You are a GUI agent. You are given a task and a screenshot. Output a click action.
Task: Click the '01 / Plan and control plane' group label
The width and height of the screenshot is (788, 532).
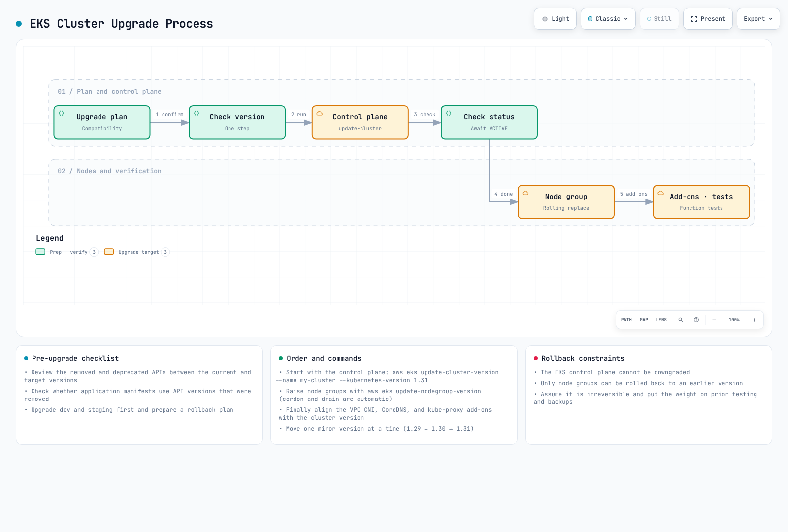tap(109, 92)
